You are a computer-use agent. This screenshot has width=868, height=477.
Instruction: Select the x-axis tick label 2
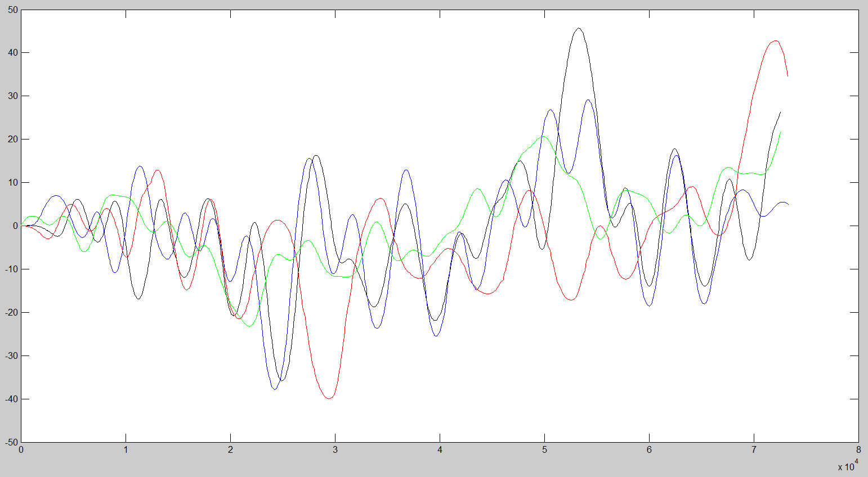coord(231,450)
